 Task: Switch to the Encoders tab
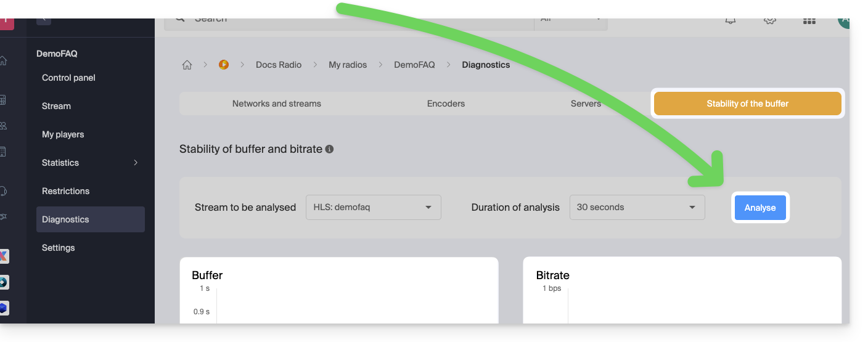[446, 104]
